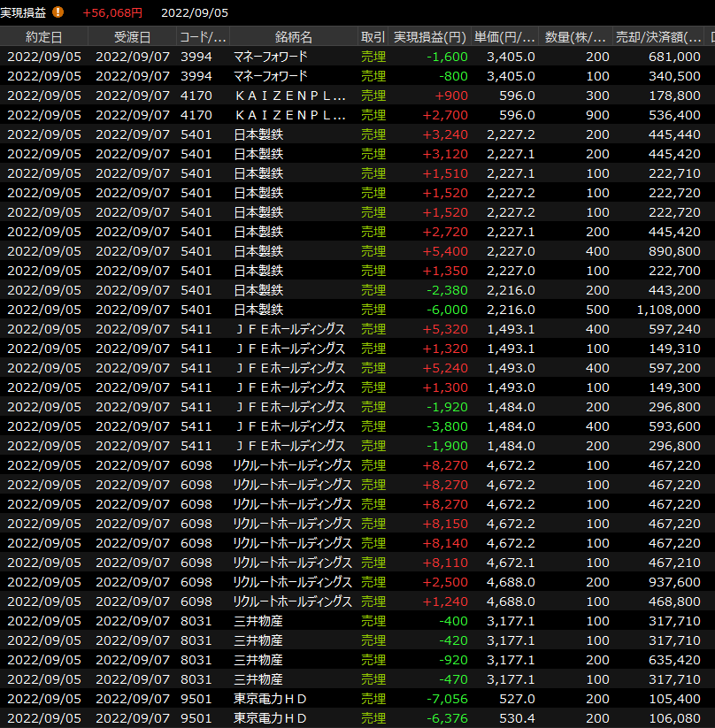
Task: Select the リクルートホールディングス row with +8,150
Action: point(354,524)
